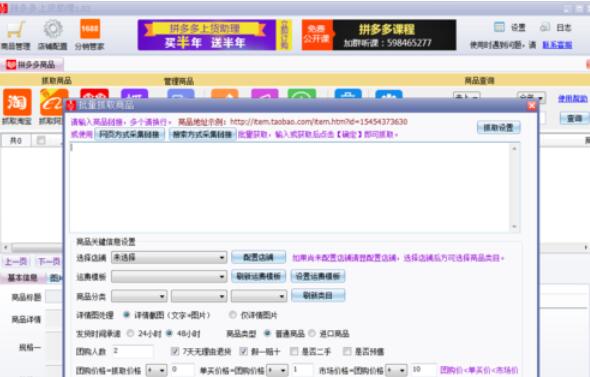Click the 查询 button in main window

pyautogui.click(x=575, y=119)
